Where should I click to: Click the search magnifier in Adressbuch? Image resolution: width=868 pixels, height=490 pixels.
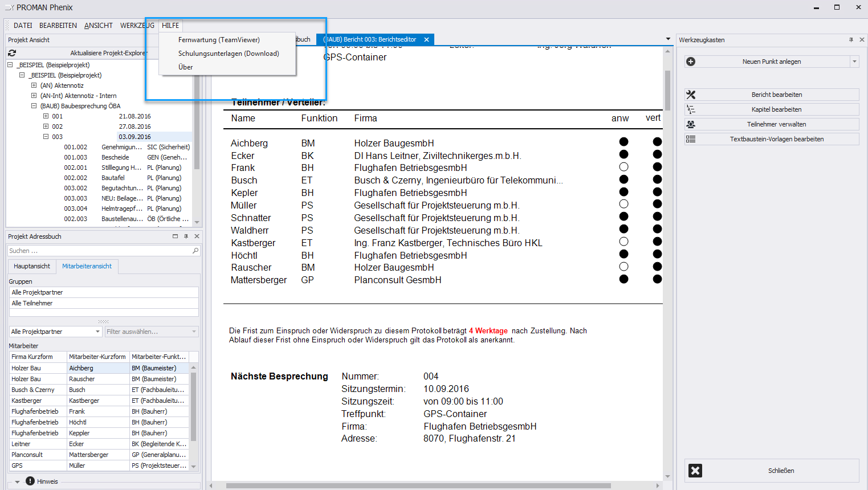click(195, 251)
